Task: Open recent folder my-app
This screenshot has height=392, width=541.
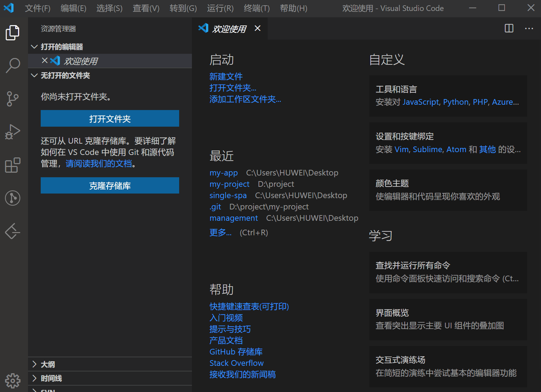Action: [x=223, y=173]
